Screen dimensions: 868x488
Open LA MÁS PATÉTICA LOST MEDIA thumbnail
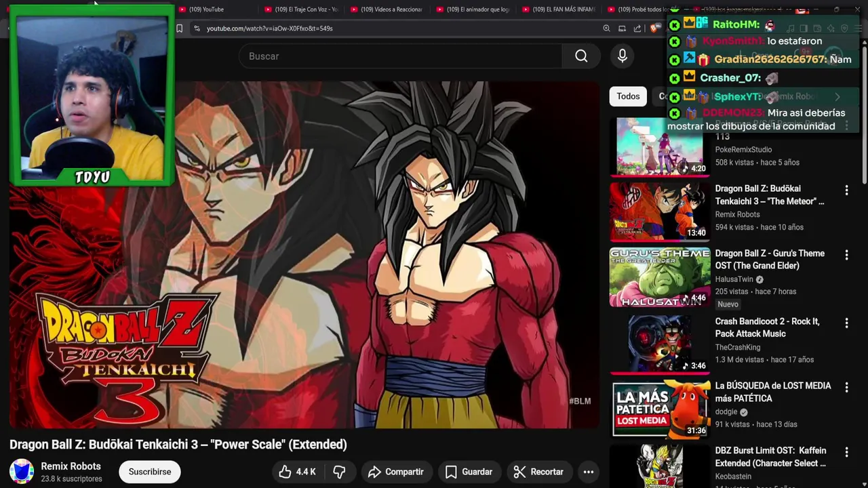(x=660, y=409)
